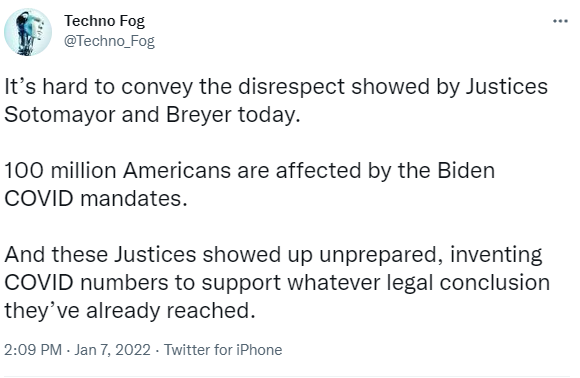Click the words 'COVID mandates' in the tweet

tap(96, 199)
